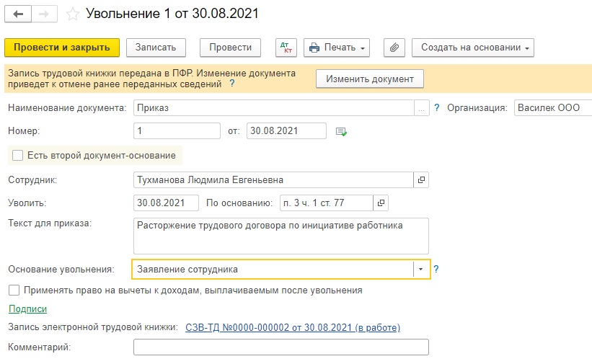Viewport: 592px width, 364px height.
Task: Go back with the left arrow
Action: (18, 14)
